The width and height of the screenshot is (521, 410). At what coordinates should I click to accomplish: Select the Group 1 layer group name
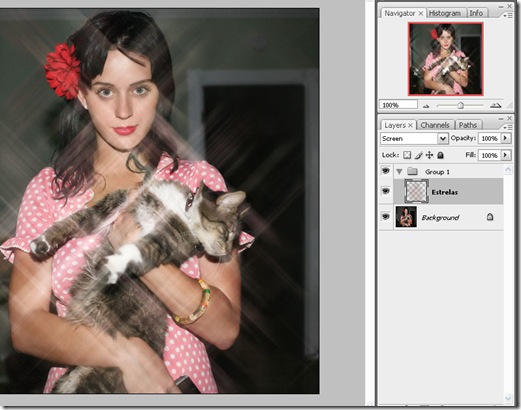[437, 172]
